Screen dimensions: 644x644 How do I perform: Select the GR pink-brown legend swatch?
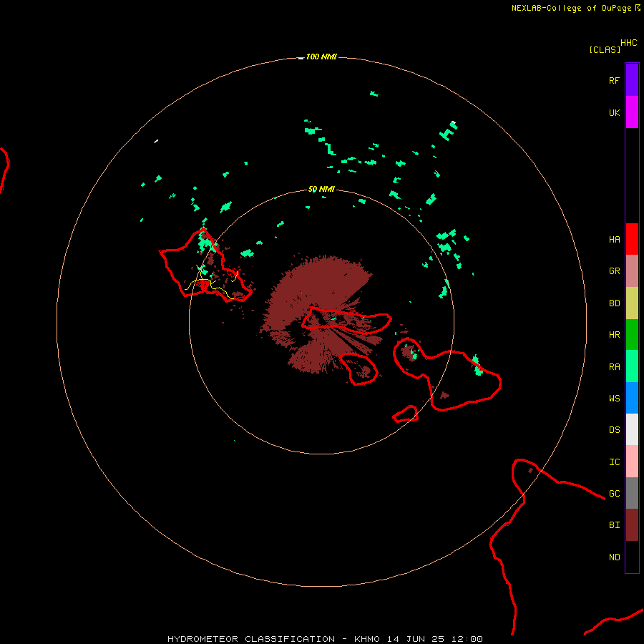click(632, 271)
